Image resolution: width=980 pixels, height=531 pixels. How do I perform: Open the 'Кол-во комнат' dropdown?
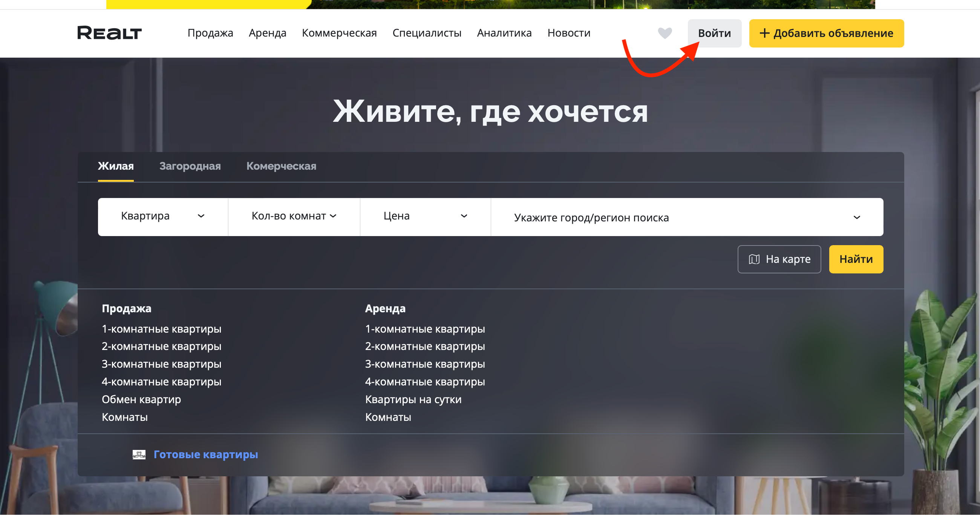294,216
